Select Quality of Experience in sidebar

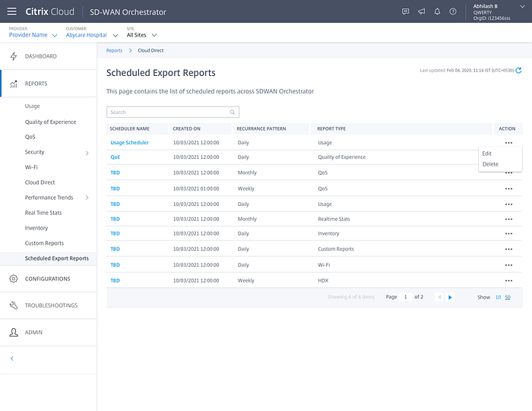(x=50, y=122)
